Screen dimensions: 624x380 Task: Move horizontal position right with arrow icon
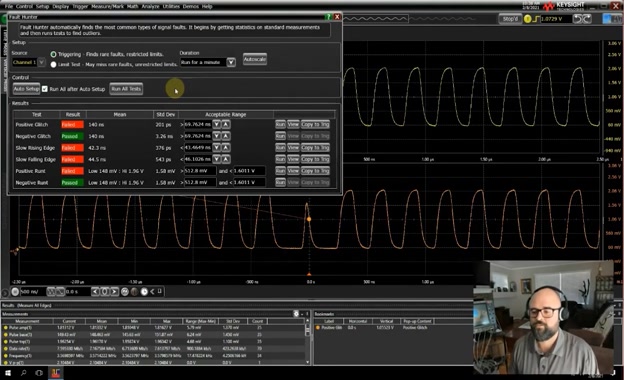point(114,292)
